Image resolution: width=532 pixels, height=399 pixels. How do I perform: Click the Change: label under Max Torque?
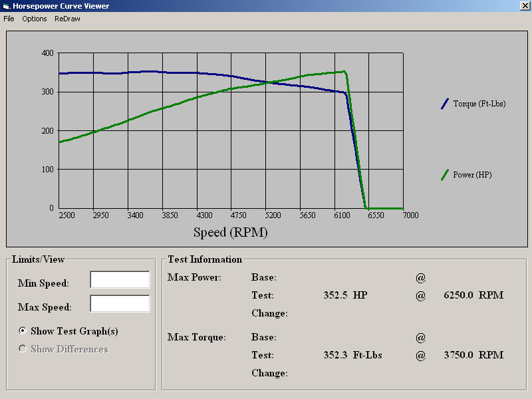269,373
